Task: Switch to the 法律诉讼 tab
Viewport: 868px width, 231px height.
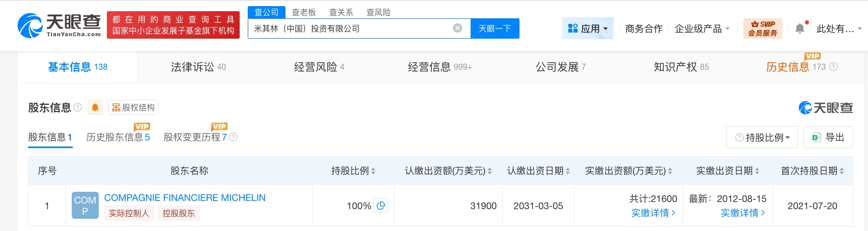Action: [x=198, y=67]
